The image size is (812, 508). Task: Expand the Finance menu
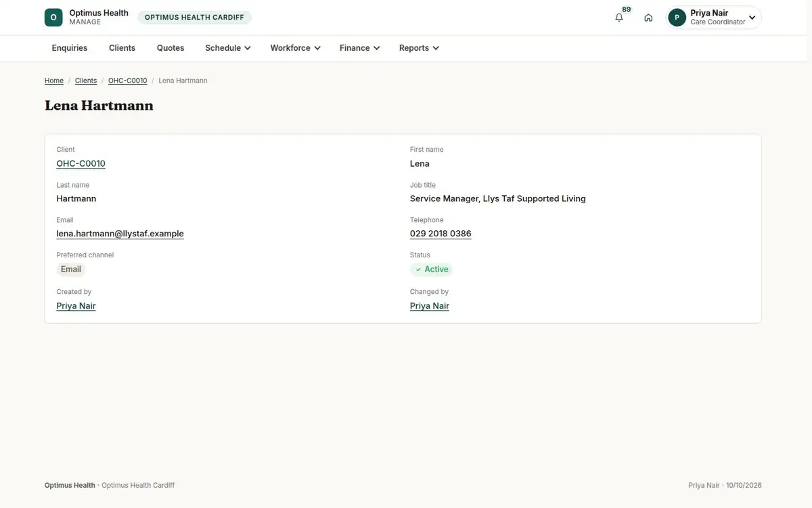(359, 48)
